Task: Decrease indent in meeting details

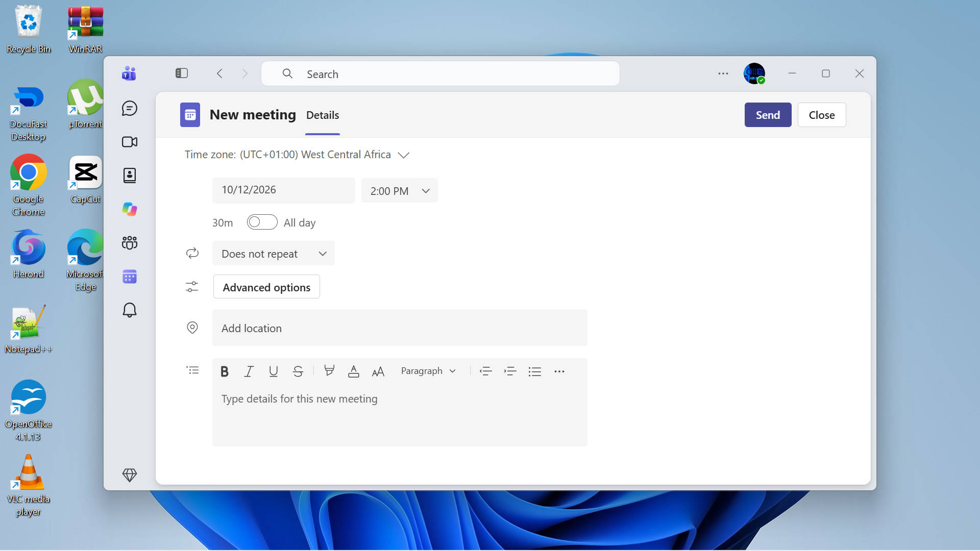Action: point(486,371)
